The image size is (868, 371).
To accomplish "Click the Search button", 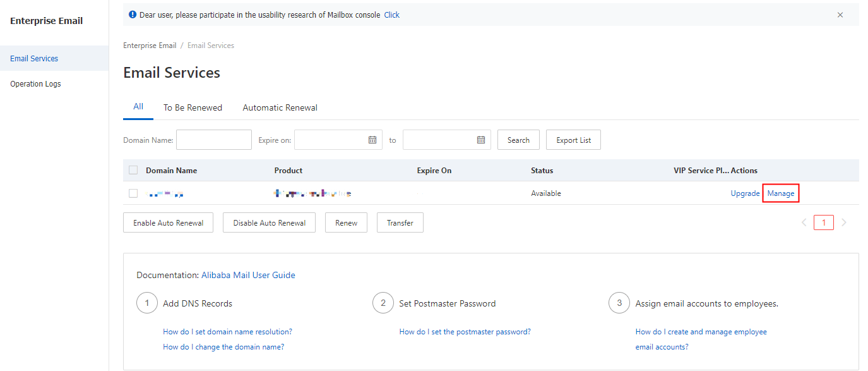I will pyautogui.click(x=518, y=140).
